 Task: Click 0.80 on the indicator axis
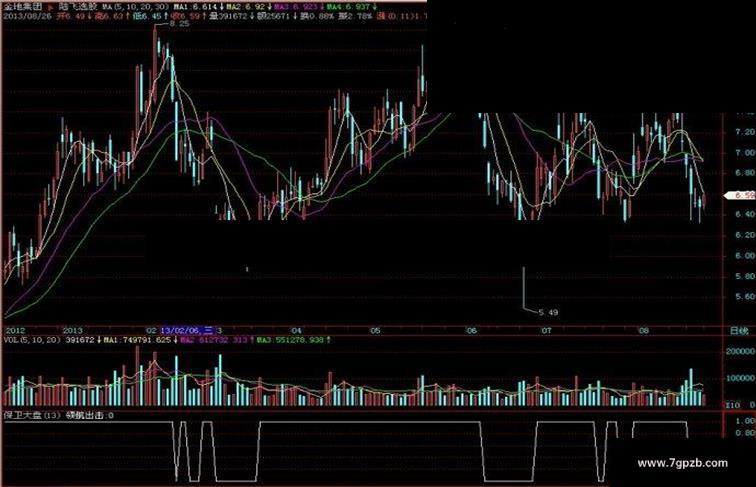pyautogui.click(x=746, y=433)
